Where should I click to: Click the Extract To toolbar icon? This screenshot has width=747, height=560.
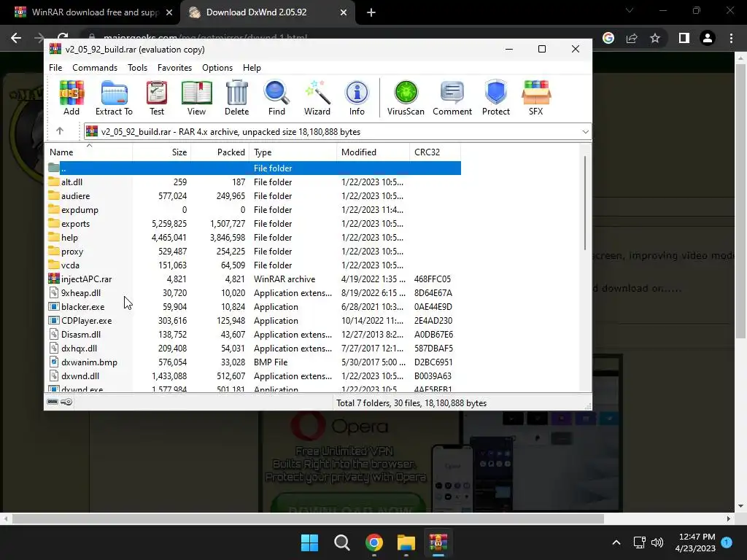114,98
